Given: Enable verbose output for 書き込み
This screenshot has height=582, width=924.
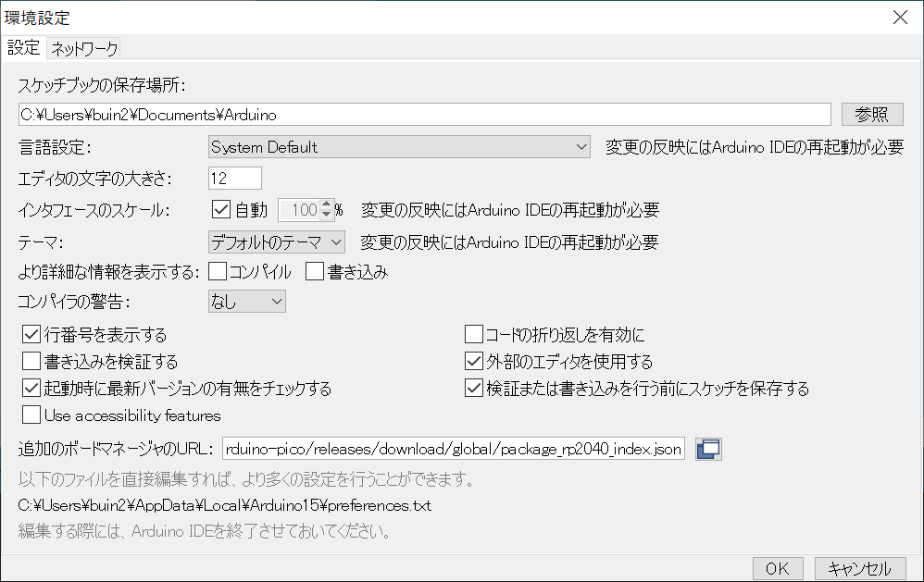Looking at the screenshot, I should pos(315,271).
